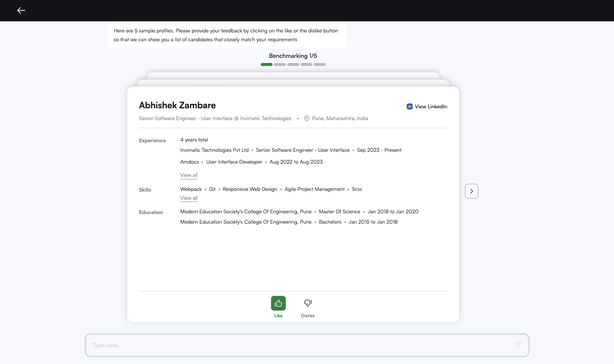Click the Invimatic Technologies Pvt Ltd entry

(x=215, y=150)
